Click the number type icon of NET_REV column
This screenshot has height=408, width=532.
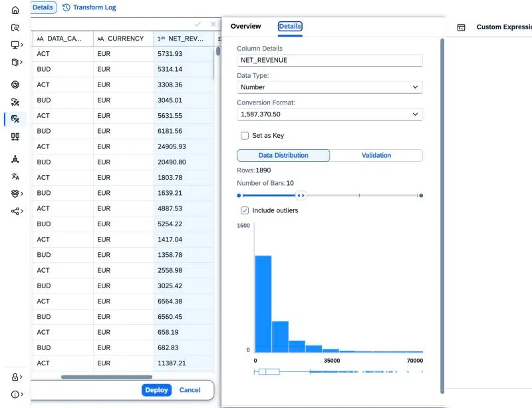161,39
